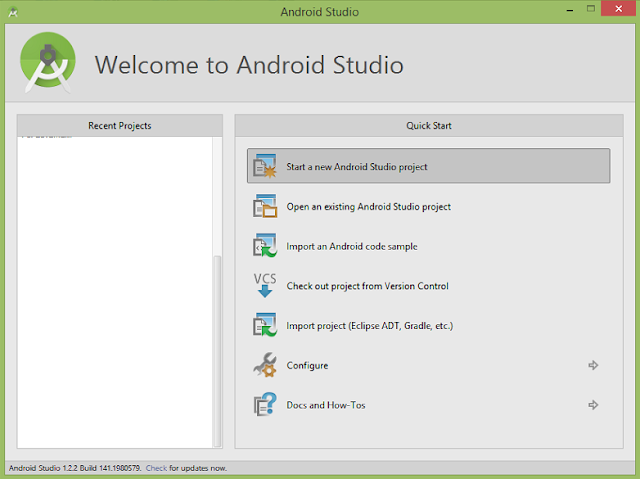Expand Configure using its right arrow
Viewport: 640px width, 479px height.
[x=593, y=365]
